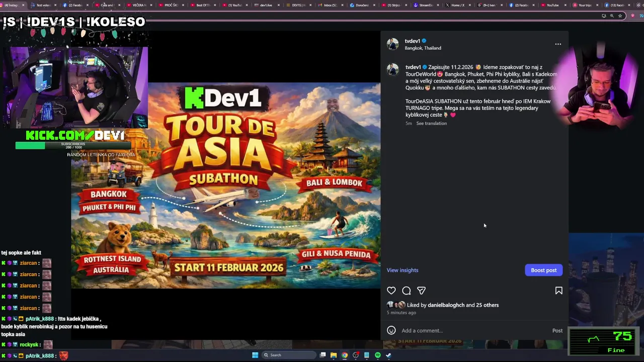Click the Boost post button
644x362 pixels.
point(543,270)
